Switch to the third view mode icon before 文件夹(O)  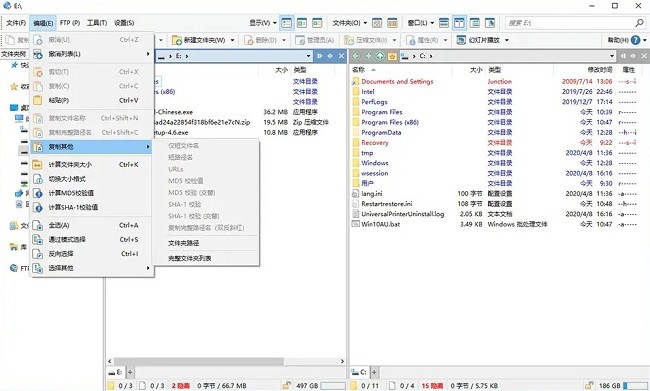pos(317,23)
